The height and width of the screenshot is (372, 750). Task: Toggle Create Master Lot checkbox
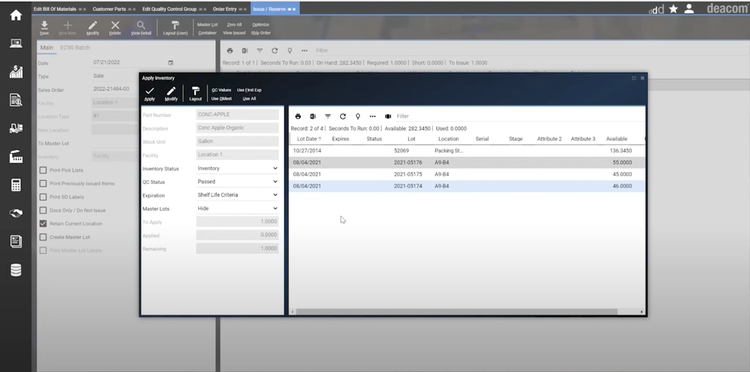point(44,237)
